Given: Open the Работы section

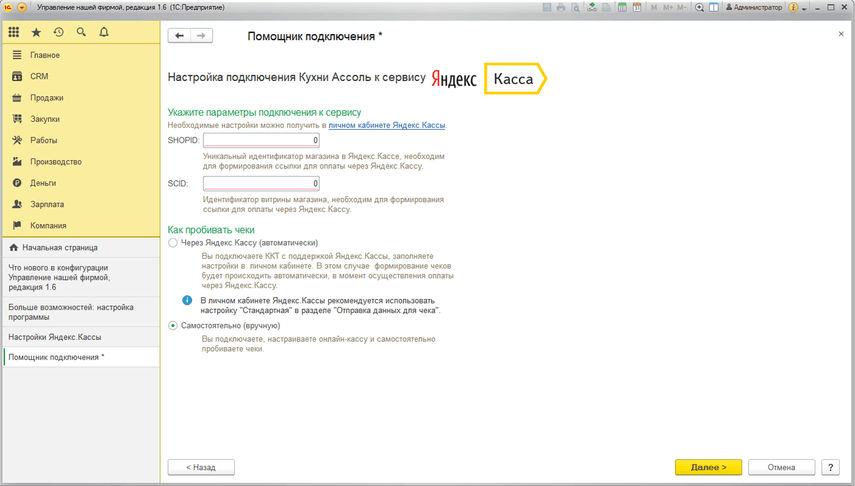Looking at the screenshot, I should 81,140.
